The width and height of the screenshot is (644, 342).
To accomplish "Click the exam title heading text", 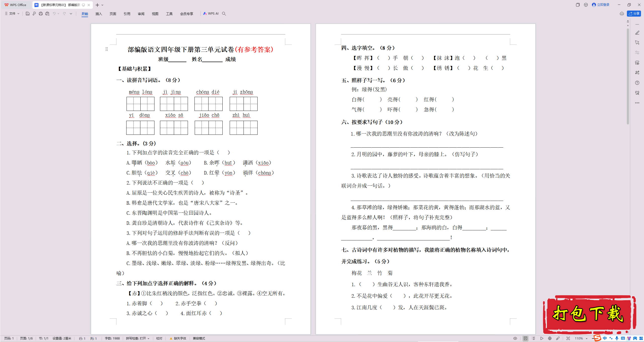I will [x=200, y=50].
